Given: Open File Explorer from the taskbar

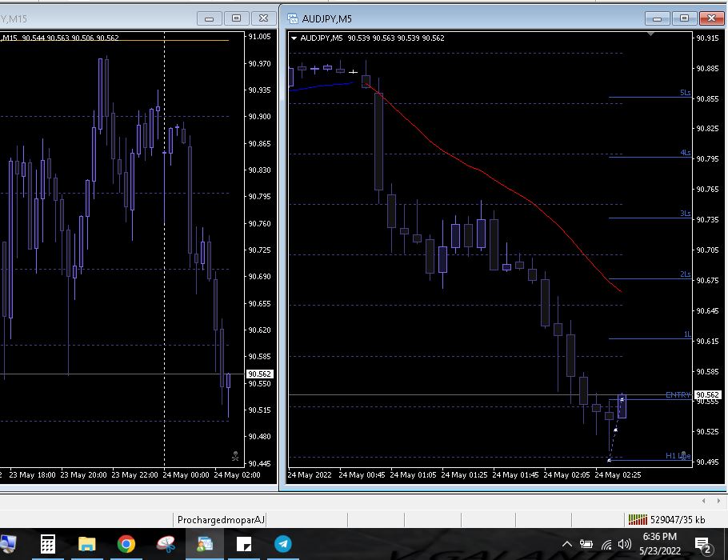Looking at the screenshot, I should 87,544.
